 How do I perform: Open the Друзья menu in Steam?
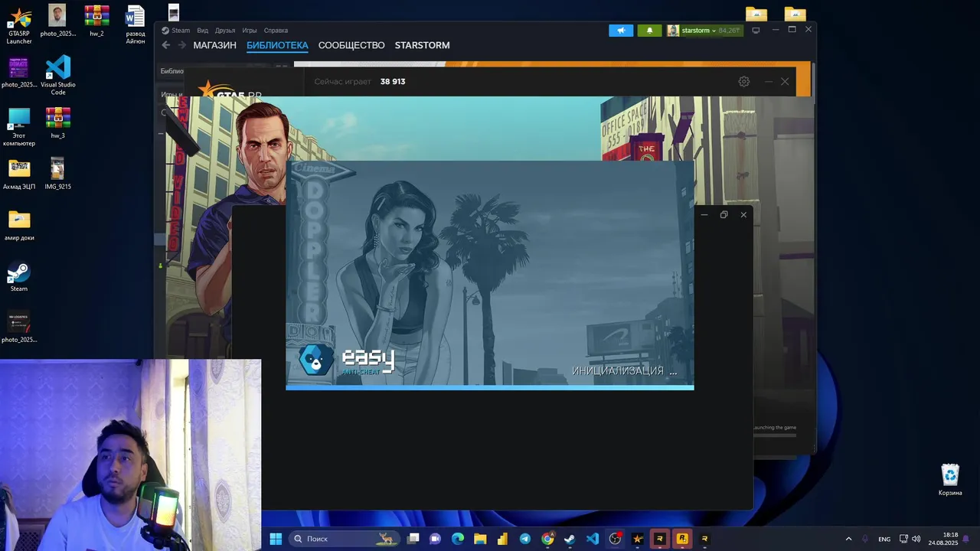225,31
